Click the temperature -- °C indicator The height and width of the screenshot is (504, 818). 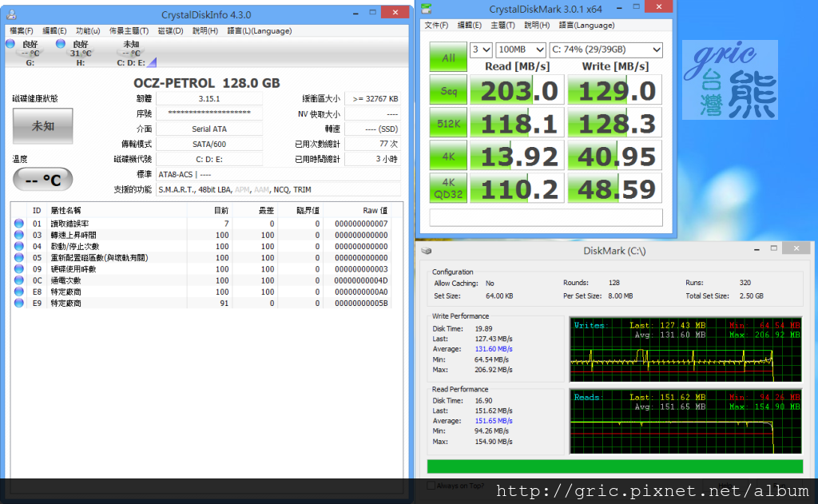(43, 180)
